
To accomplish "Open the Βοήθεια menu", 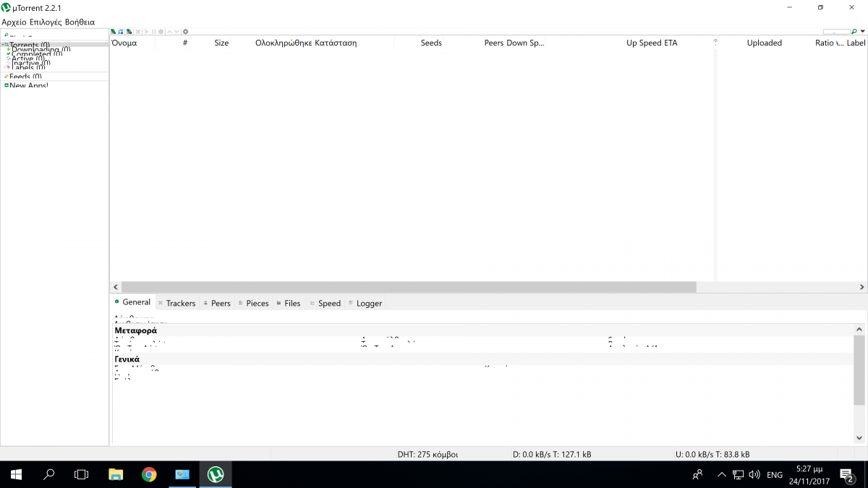I will click(x=80, y=22).
